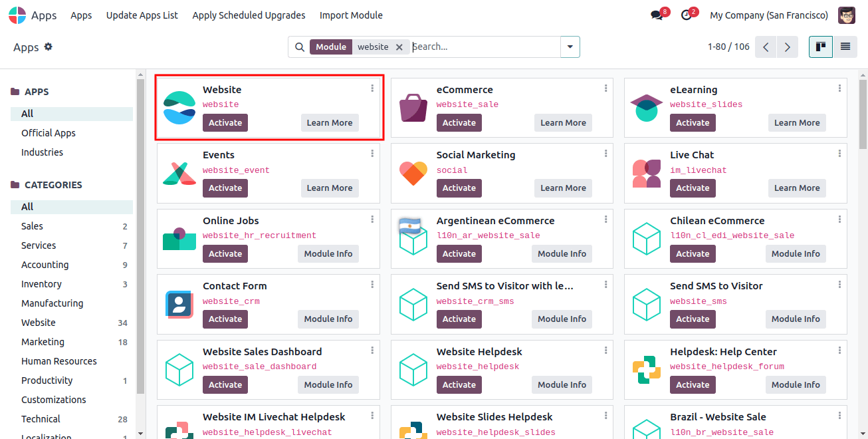The image size is (868, 439).
Task: Select the Marketing category
Action: click(72, 342)
